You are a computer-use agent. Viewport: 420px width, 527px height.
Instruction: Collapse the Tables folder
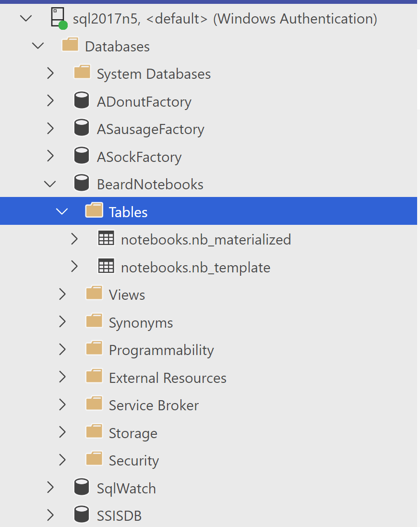[x=62, y=211]
